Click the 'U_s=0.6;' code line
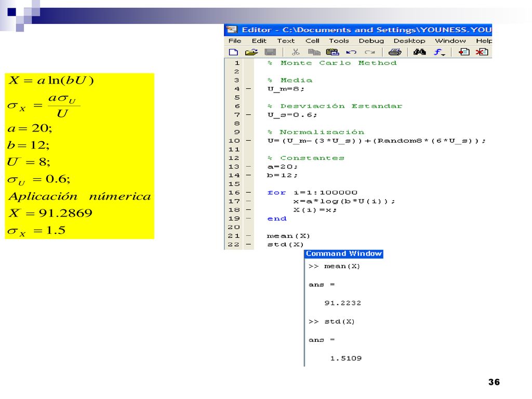Viewport: 532px width, 399px height. (x=292, y=115)
